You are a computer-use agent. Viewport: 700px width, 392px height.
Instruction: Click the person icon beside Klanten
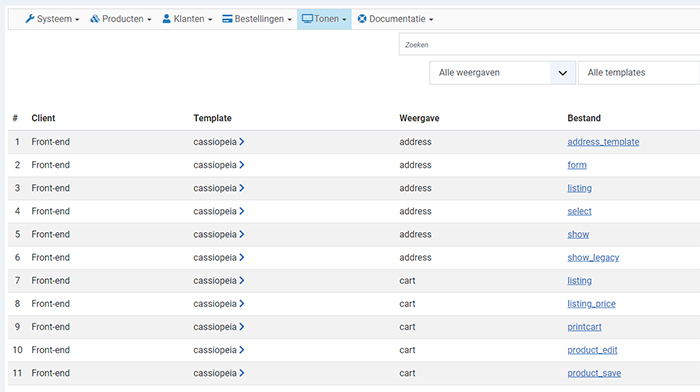point(167,19)
